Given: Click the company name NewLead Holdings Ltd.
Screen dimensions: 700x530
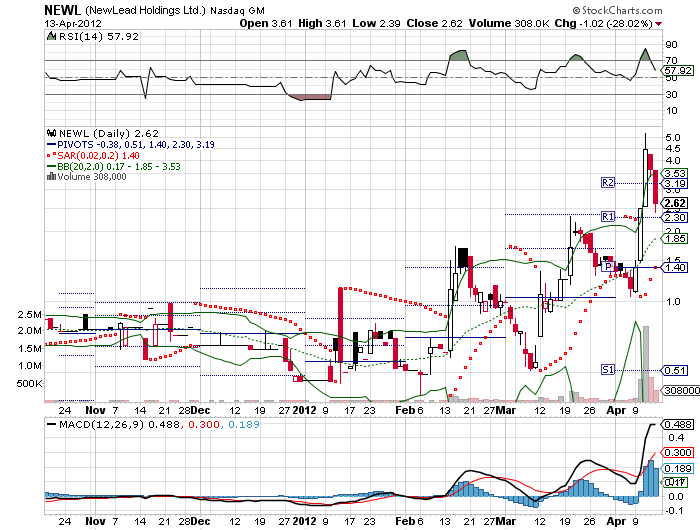Looking at the screenshot, I should point(145,10).
